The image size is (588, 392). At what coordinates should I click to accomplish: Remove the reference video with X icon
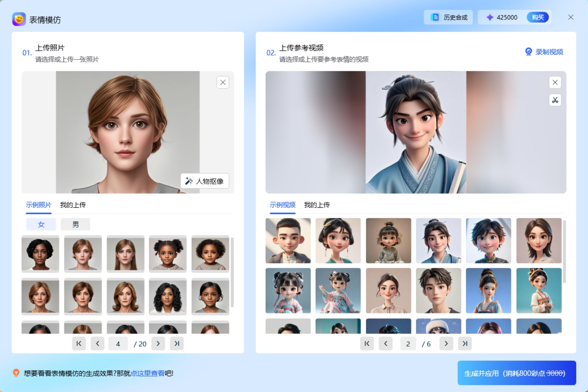click(555, 82)
